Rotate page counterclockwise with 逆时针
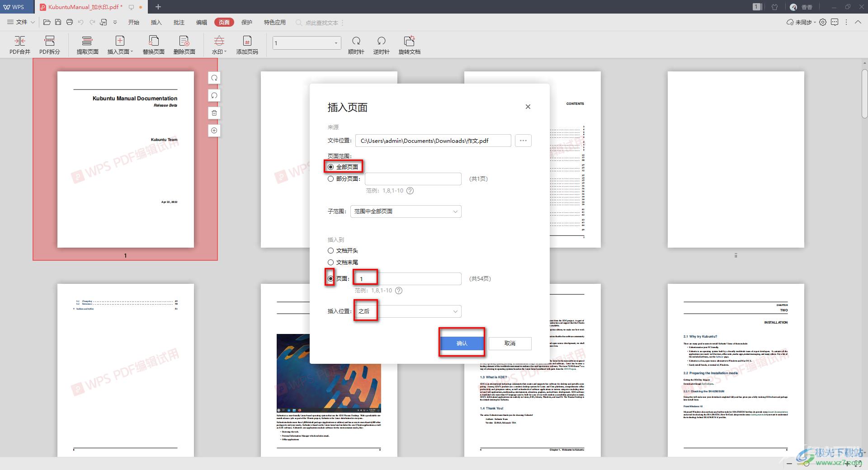This screenshot has width=868, height=470. pyautogui.click(x=381, y=45)
